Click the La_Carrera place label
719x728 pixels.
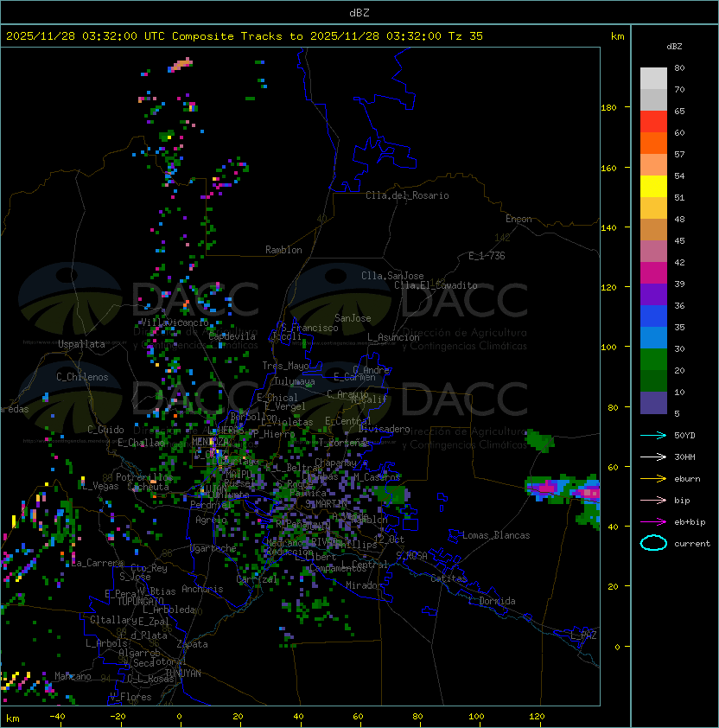click(97, 563)
